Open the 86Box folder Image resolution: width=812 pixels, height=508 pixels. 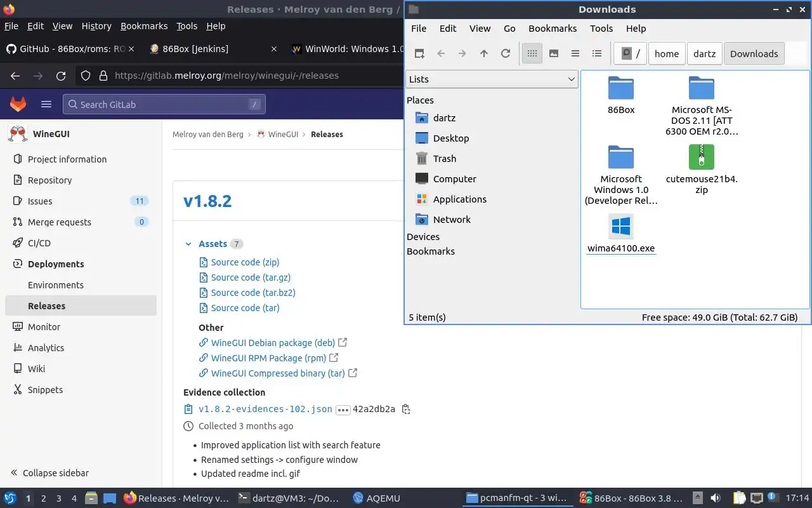point(621,95)
